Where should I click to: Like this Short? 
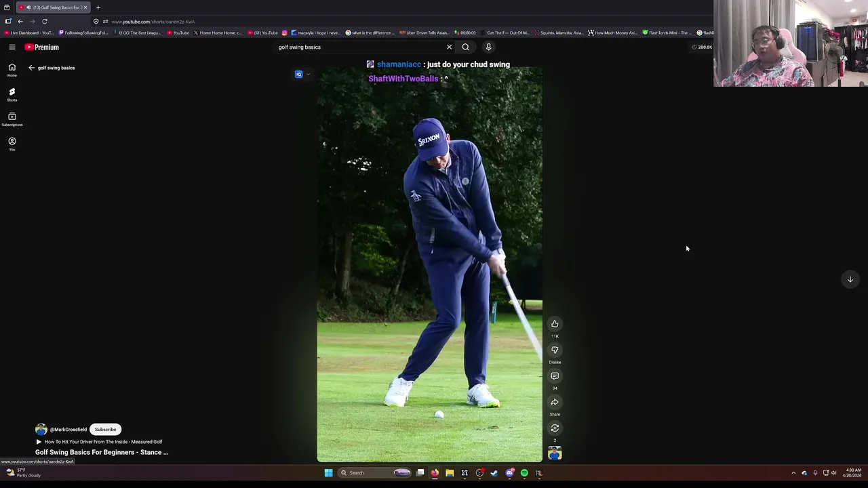click(x=555, y=324)
